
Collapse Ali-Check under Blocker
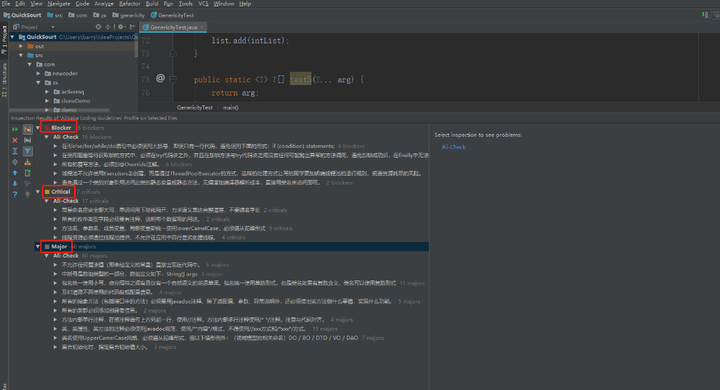click(x=46, y=137)
